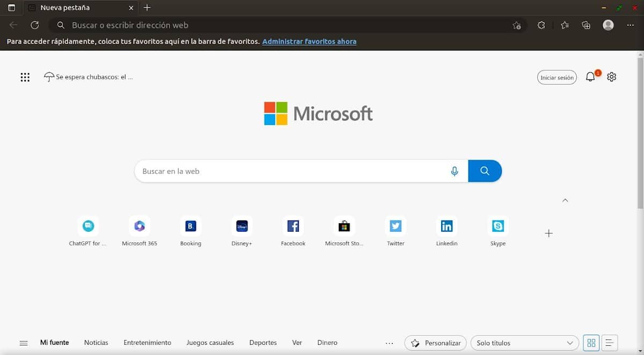Switch feed layout to list view
This screenshot has width=644, height=355.
[x=609, y=343]
